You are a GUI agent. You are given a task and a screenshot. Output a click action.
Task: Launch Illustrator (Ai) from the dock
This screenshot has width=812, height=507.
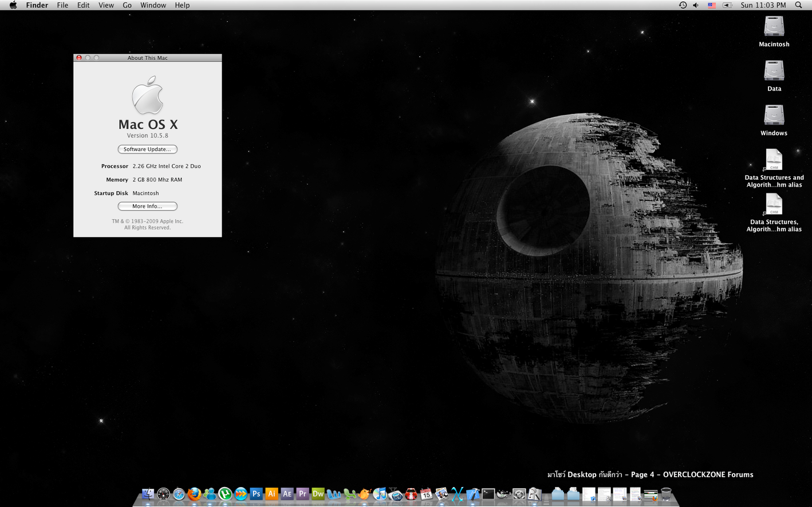pos(271,494)
